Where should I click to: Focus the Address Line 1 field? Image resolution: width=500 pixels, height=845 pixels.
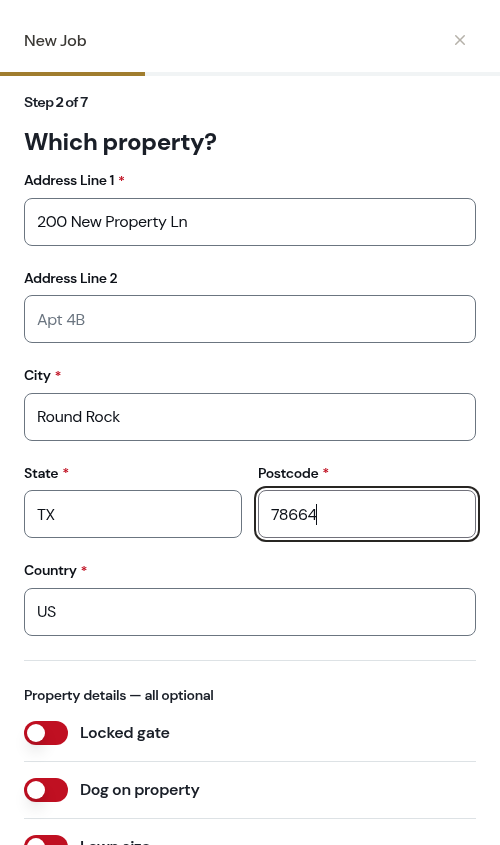pos(250,222)
